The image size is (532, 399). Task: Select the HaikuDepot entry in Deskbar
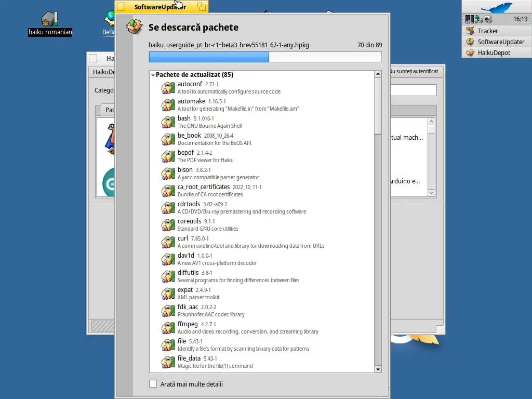(497, 52)
